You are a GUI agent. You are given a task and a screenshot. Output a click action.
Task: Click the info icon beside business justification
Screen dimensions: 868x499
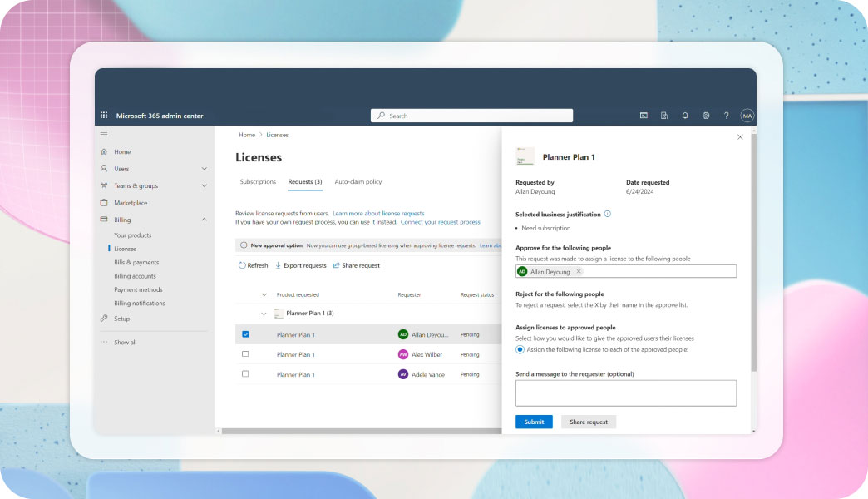(608, 214)
